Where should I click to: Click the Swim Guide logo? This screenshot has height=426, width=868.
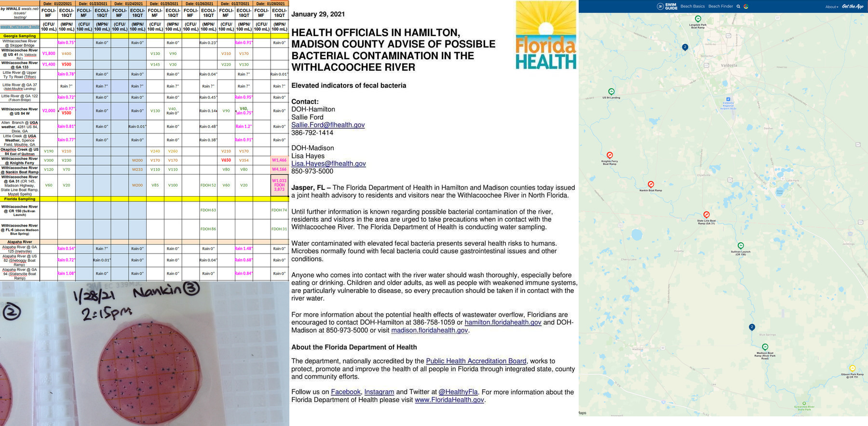click(x=667, y=6)
